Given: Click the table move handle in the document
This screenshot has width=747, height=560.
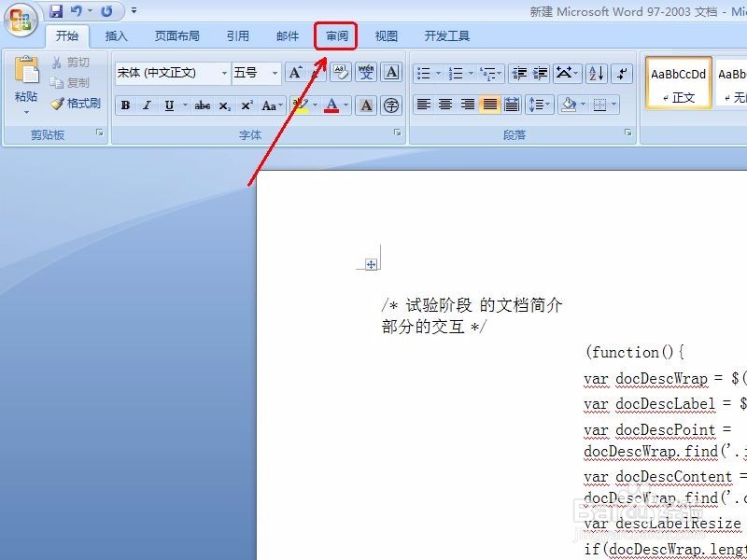Looking at the screenshot, I should [371, 265].
